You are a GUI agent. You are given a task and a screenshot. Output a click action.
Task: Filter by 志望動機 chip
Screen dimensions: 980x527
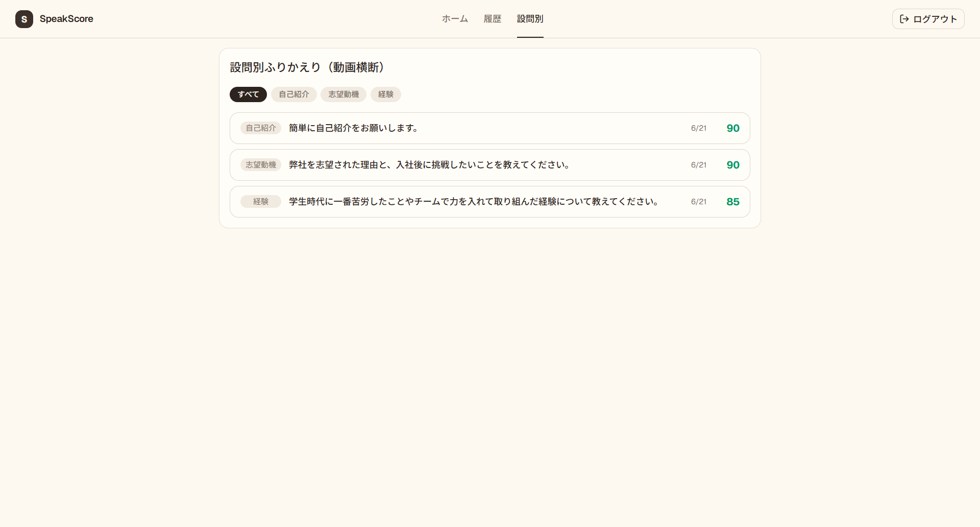point(344,94)
